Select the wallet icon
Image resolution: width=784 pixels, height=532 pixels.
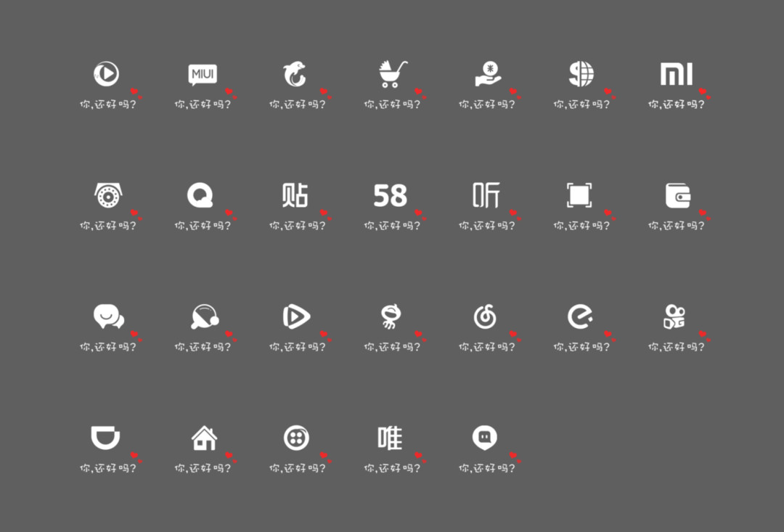point(678,195)
